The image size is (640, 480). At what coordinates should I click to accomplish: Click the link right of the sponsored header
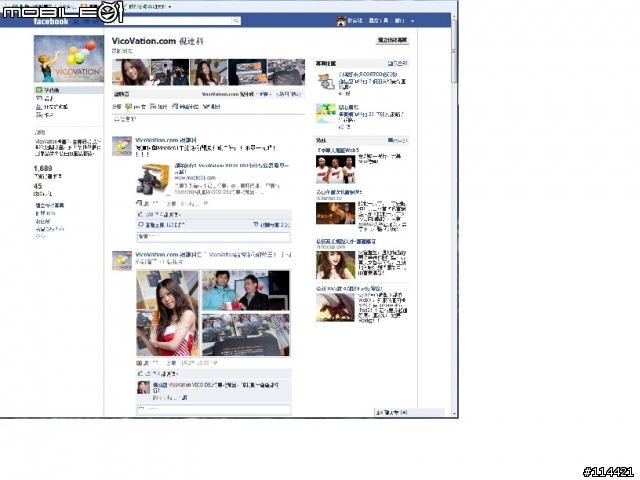click(397, 64)
